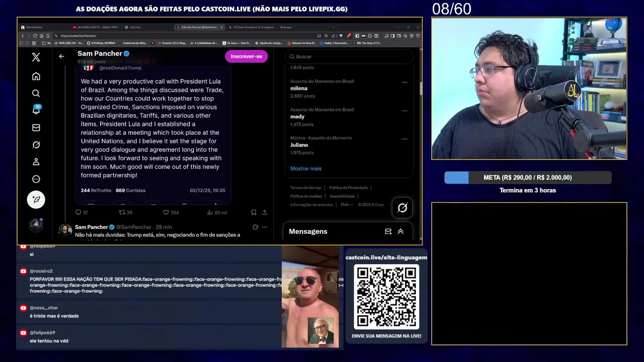Open Profile person icon in sidebar

36,162
